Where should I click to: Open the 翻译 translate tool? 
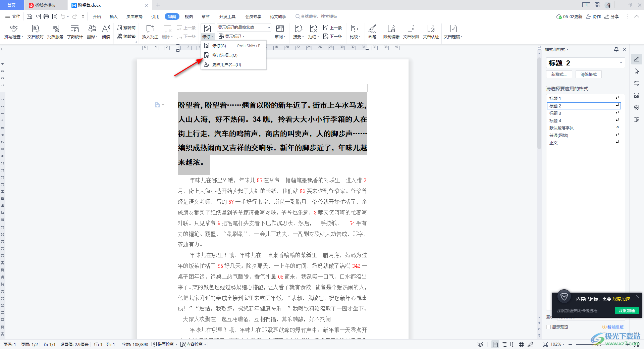92,32
